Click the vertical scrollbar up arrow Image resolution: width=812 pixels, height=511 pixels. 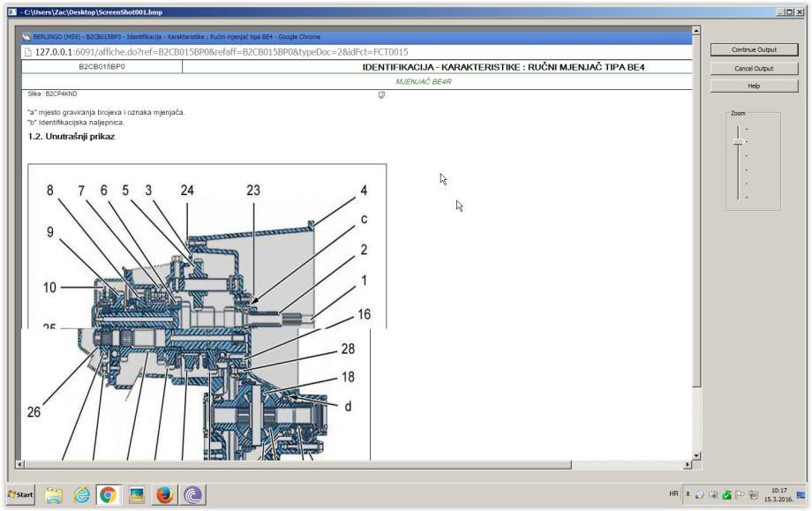point(697,32)
